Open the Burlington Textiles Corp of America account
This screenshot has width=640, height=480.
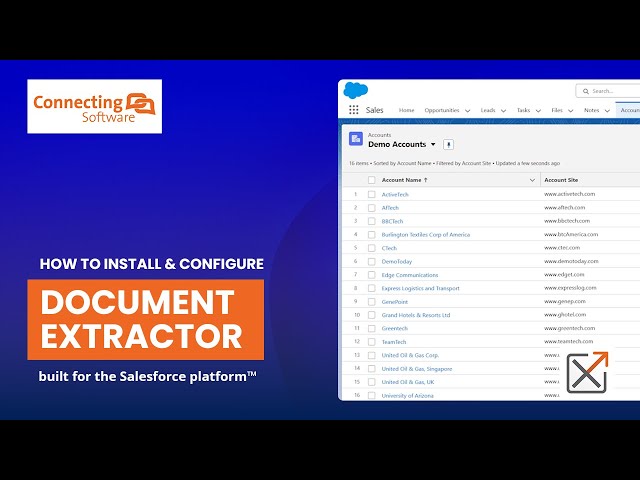coord(425,235)
